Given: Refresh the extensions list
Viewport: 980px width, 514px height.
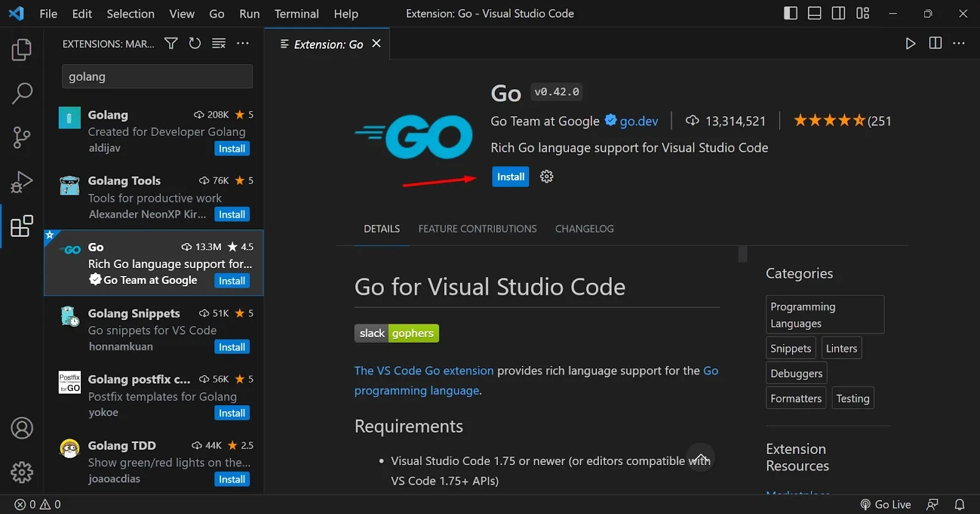Looking at the screenshot, I should (195, 43).
